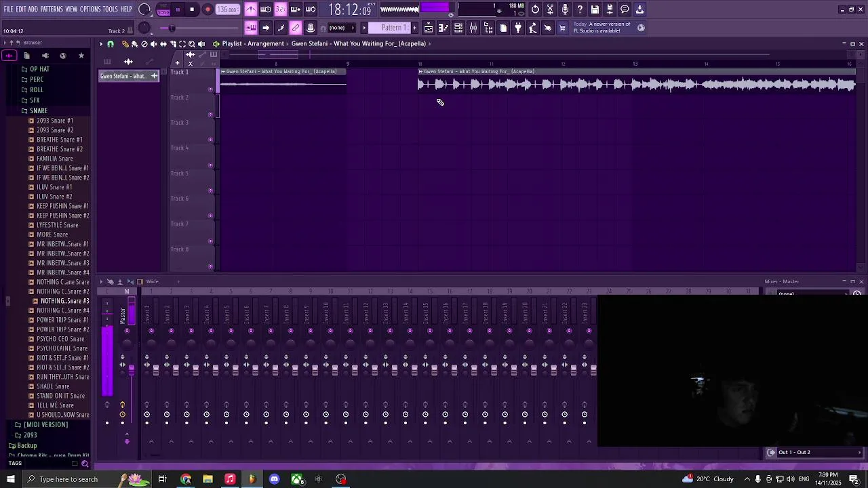Click the 136.000 tempo field
Viewport: 868px width, 488px height.
[228, 9]
